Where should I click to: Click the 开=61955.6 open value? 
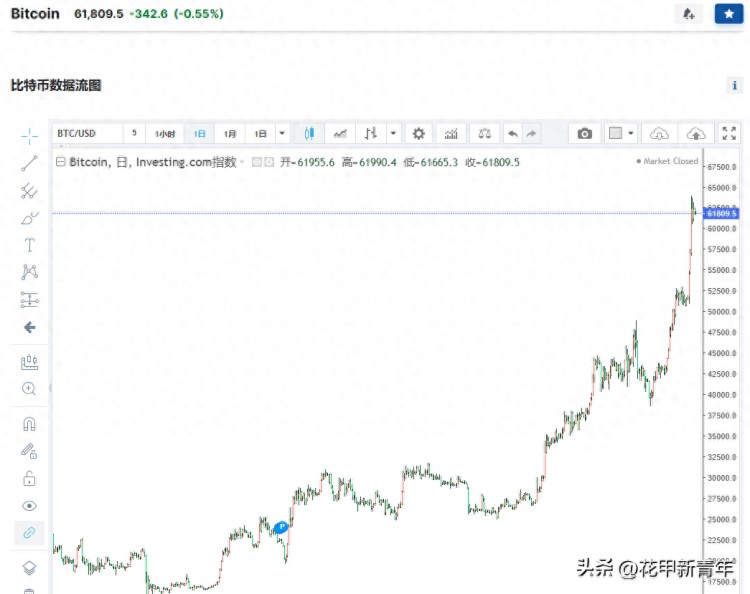(x=308, y=162)
